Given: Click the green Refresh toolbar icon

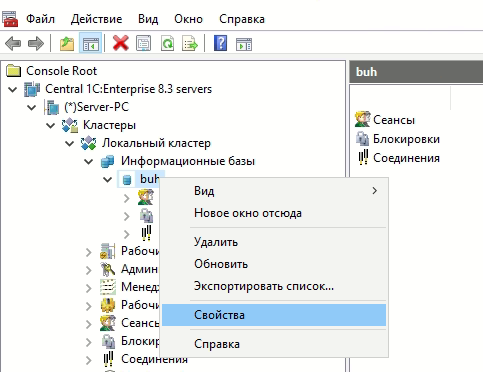Looking at the screenshot, I should pyautogui.click(x=167, y=43).
